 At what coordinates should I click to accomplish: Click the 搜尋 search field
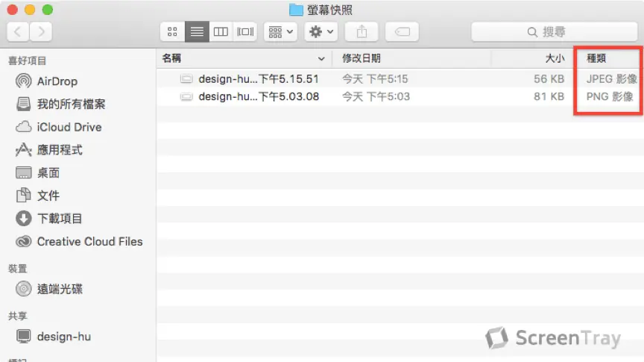(555, 31)
